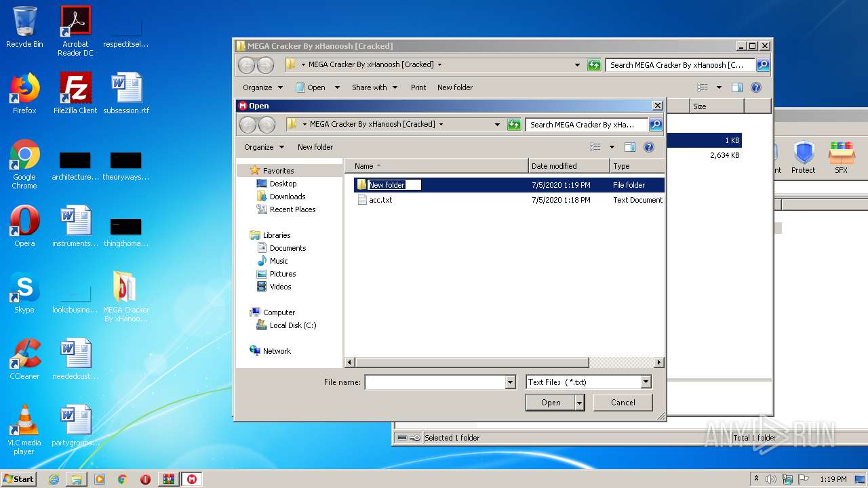The image size is (868, 488).
Task: Open the Recycle Bin desktop icon
Action: point(24,28)
